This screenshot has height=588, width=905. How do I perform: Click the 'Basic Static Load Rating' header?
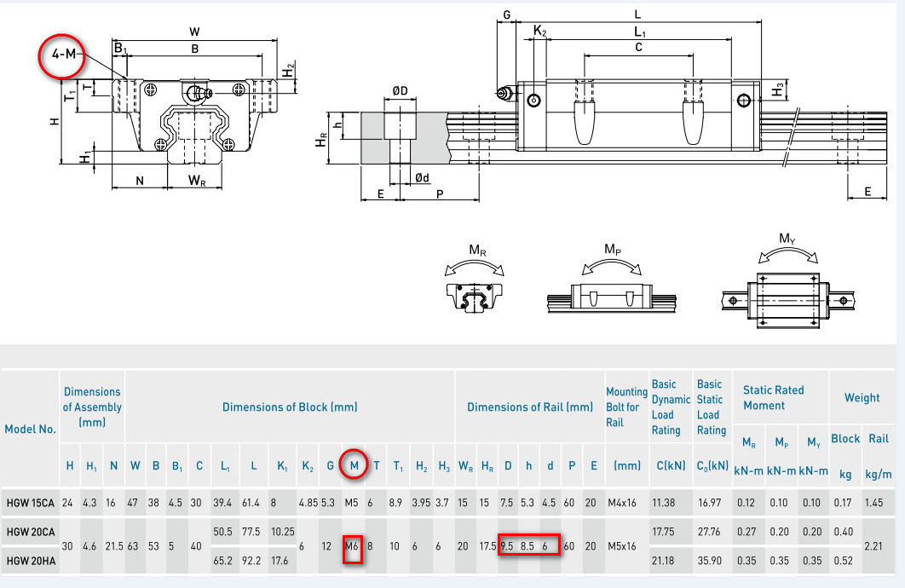tap(711, 406)
